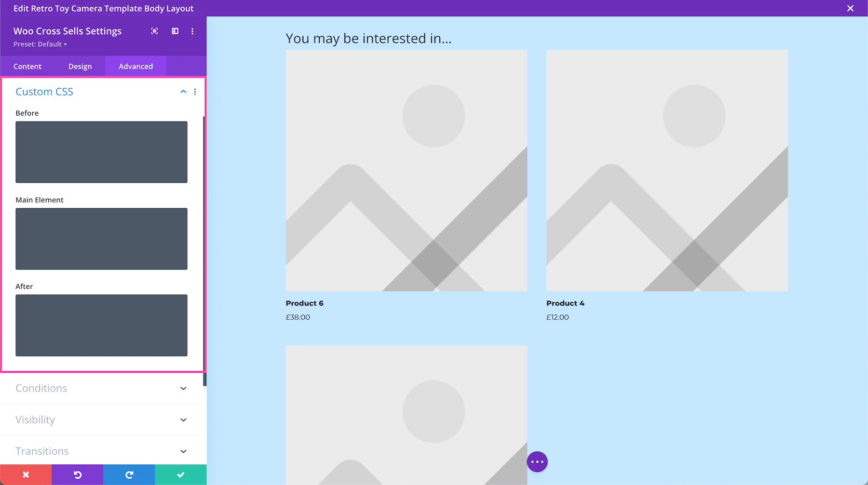868x485 pixels.
Task: Open the three-dot menu in the settings header
Action: click(x=192, y=31)
